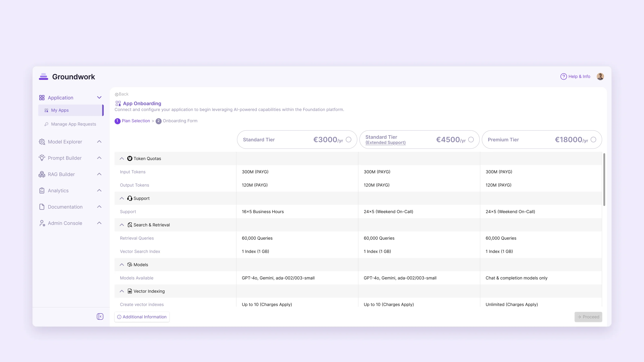The height and width of the screenshot is (362, 644).
Task: Collapse the Models section chevron
Action: tap(122, 265)
